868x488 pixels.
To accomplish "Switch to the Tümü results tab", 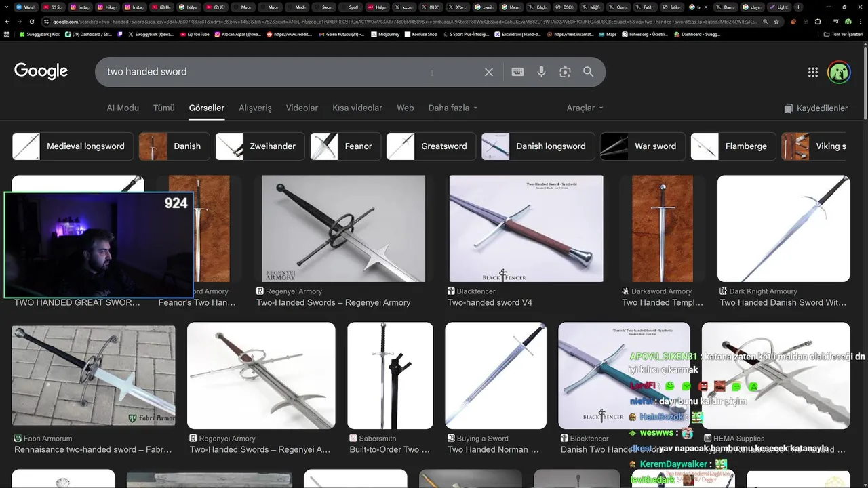I will pyautogui.click(x=163, y=108).
